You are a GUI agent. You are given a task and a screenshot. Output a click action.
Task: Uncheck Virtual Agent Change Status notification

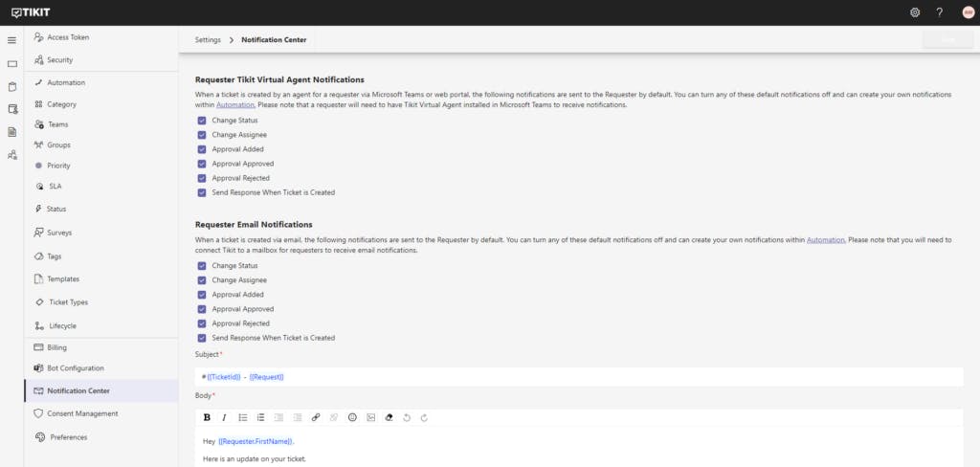pyautogui.click(x=202, y=121)
